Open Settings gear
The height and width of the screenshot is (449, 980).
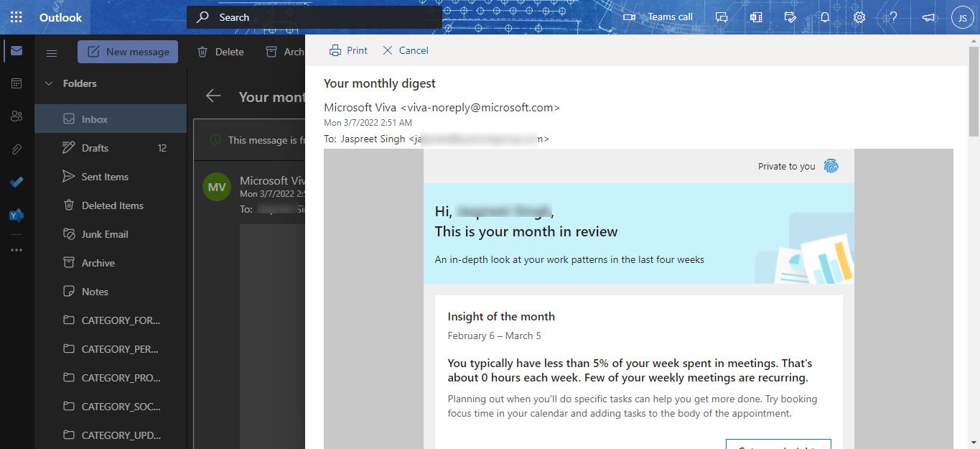(x=859, y=17)
